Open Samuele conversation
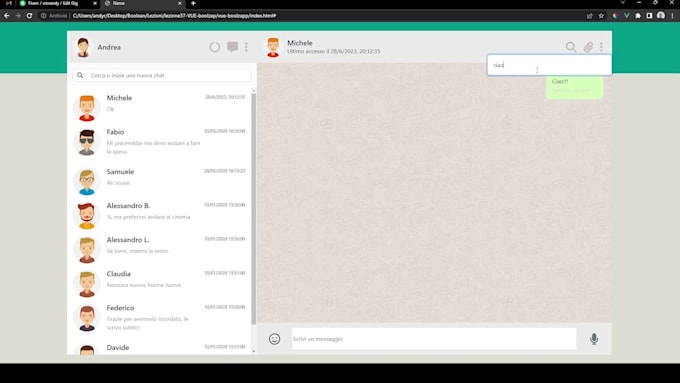 pyautogui.click(x=161, y=180)
